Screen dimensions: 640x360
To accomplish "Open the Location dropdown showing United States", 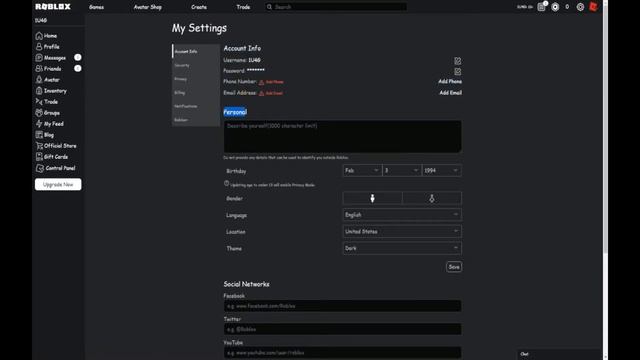I will tap(402, 231).
